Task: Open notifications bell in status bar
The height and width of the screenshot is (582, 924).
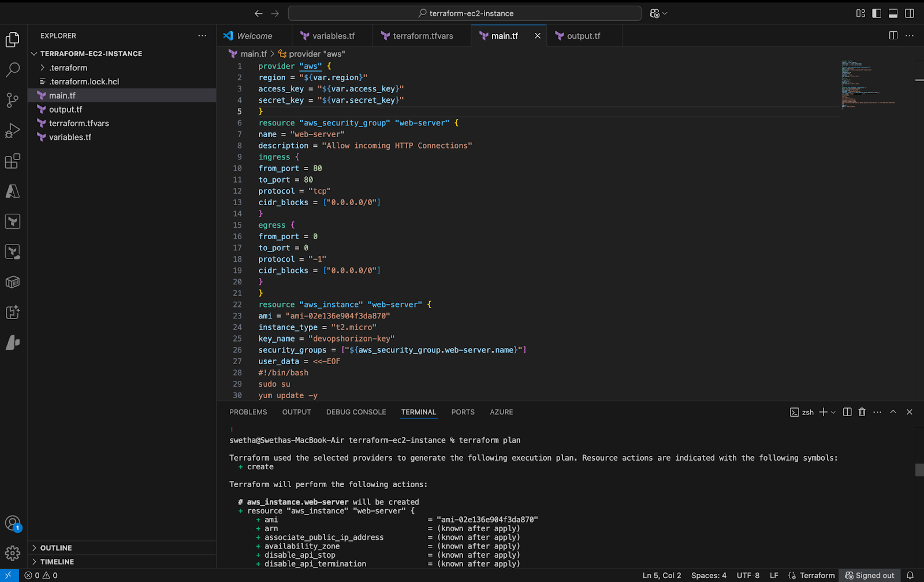Action: coord(910,575)
